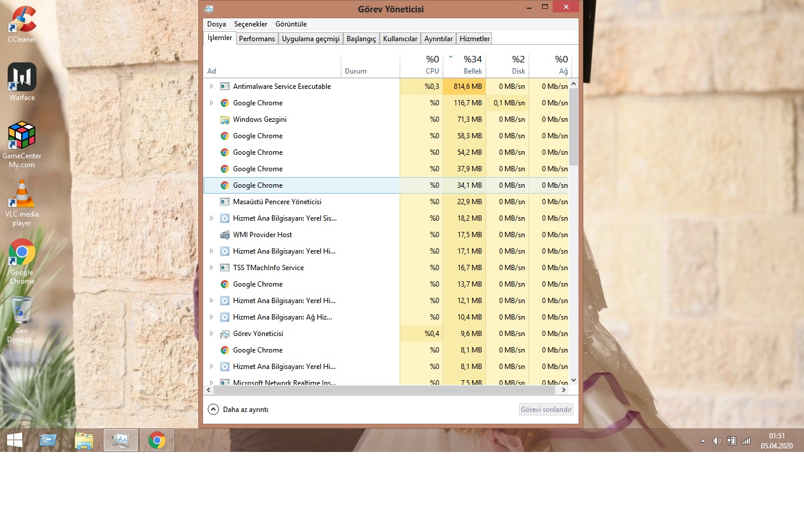This screenshot has height=532, width=804.
Task: Click the Antimalware Service Executable icon
Action: point(224,87)
